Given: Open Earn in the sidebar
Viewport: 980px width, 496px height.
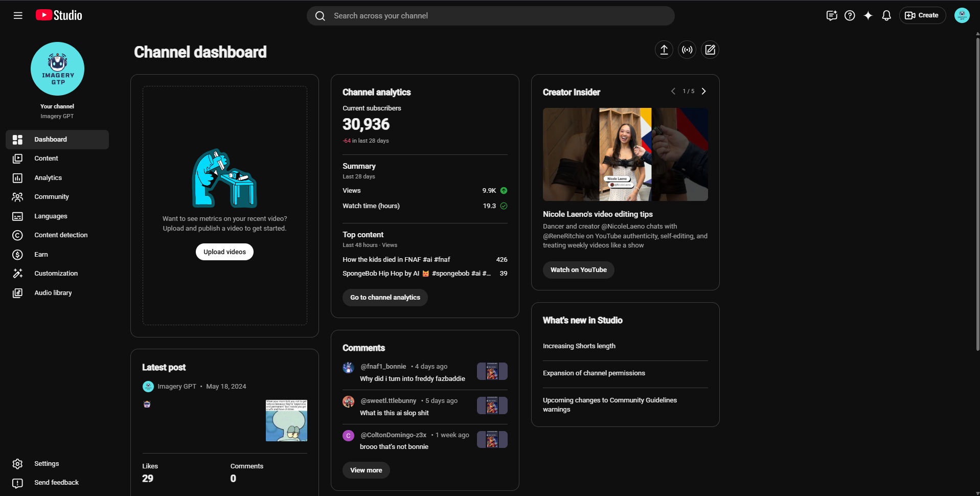Looking at the screenshot, I should pos(57,255).
